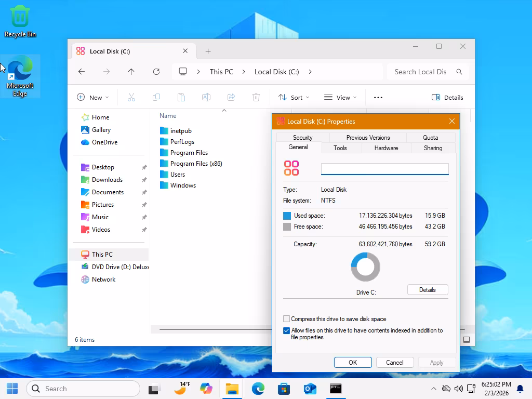
Task: Open the Sort dropdown
Action: point(294,97)
